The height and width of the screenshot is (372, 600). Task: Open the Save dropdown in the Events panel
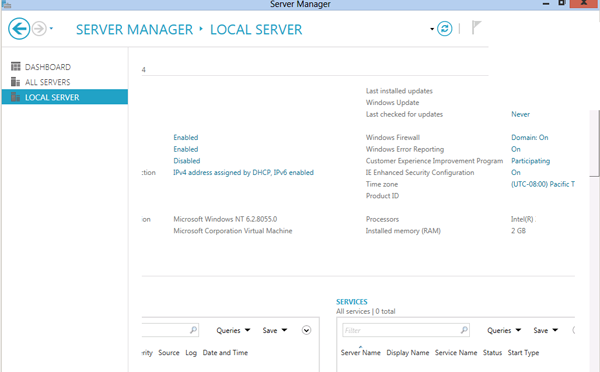[x=275, y=330]
